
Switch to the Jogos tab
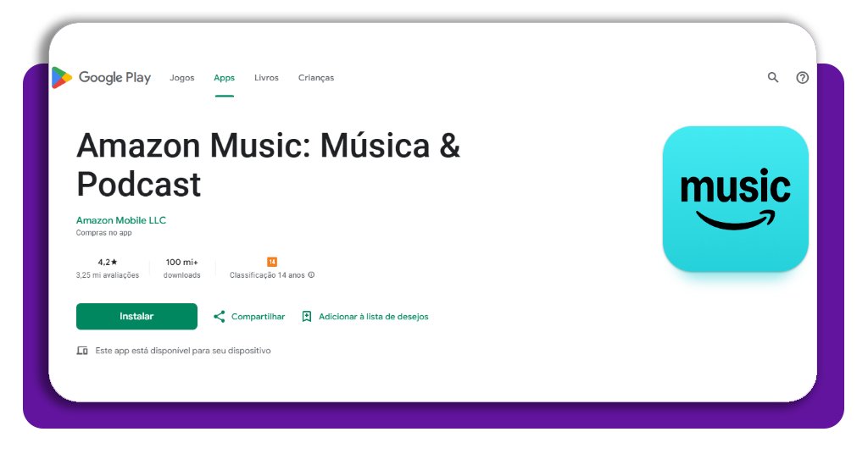pos(182,78)
